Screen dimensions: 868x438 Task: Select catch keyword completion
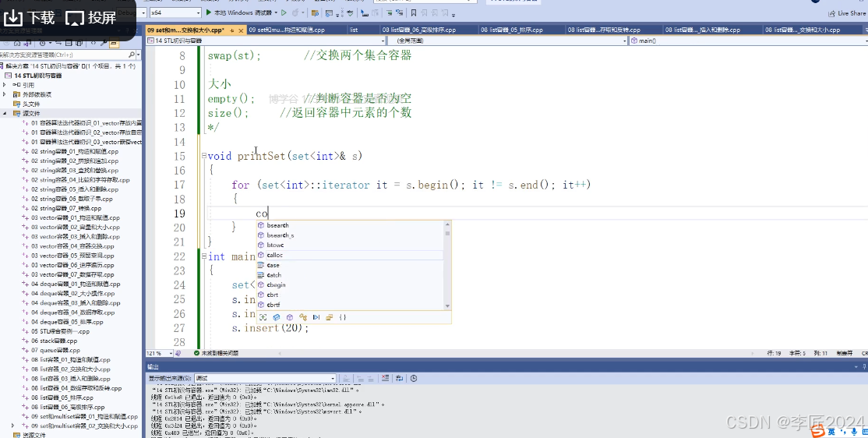click(350, 275)
